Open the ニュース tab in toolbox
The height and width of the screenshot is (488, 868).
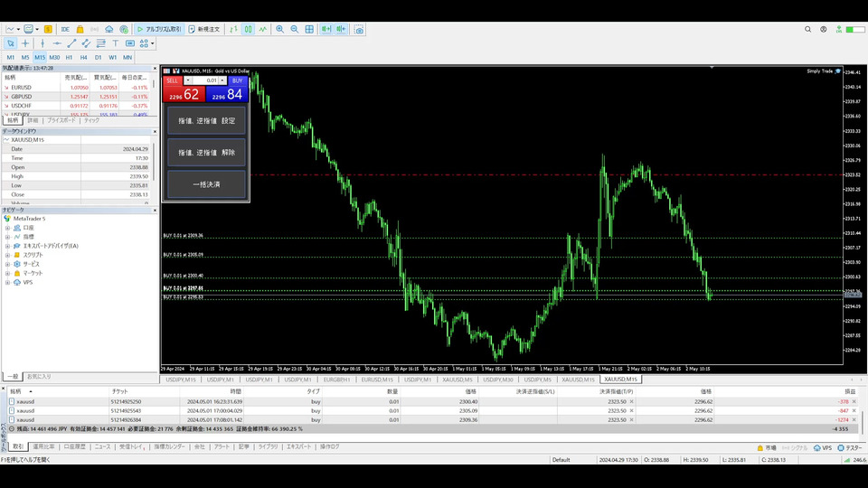[x=102, y=446]
